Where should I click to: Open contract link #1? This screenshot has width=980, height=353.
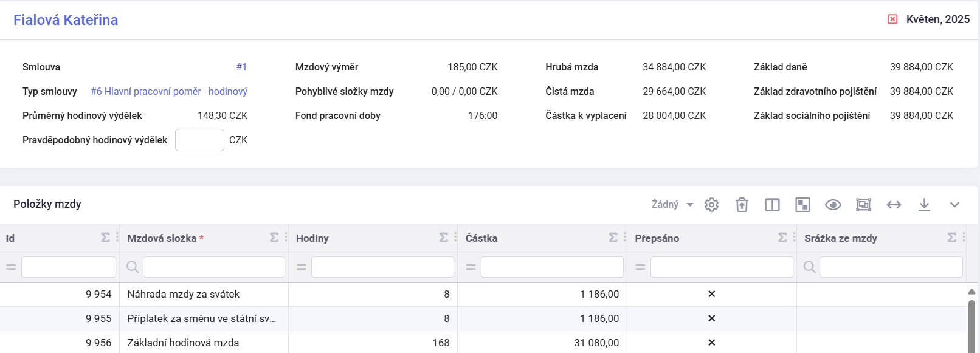point(241,67)
